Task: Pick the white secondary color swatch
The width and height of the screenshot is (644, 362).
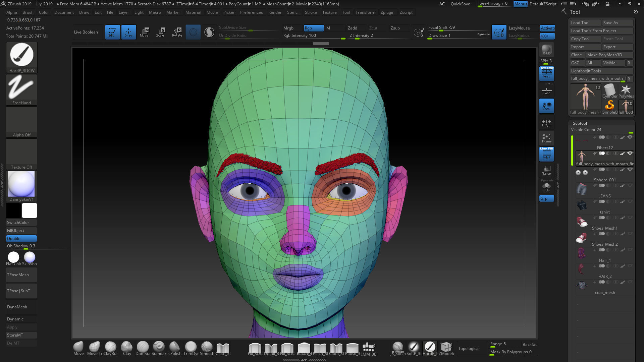Action: pos(30,210)
